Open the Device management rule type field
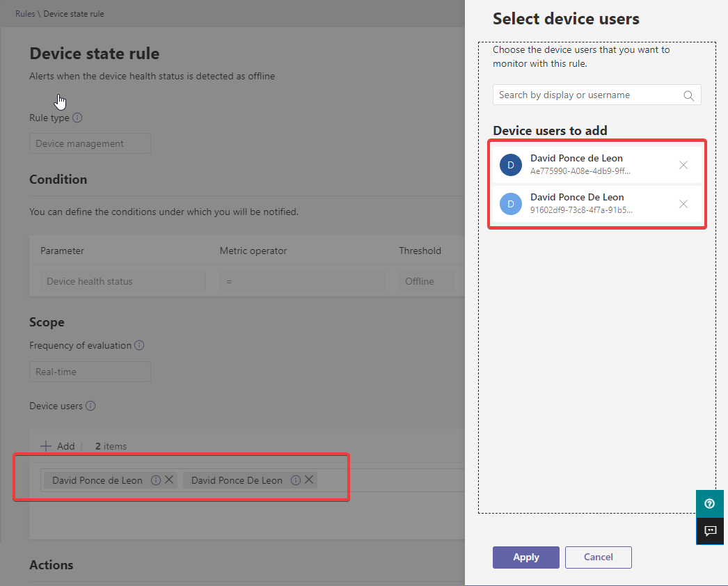728x586 pixels. 90,144
